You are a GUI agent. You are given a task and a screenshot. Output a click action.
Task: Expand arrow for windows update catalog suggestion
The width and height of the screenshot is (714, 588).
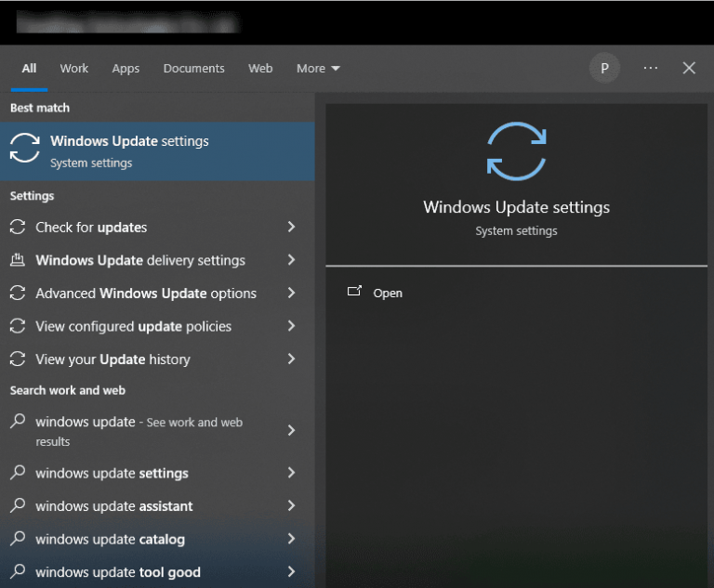(291, 540)
